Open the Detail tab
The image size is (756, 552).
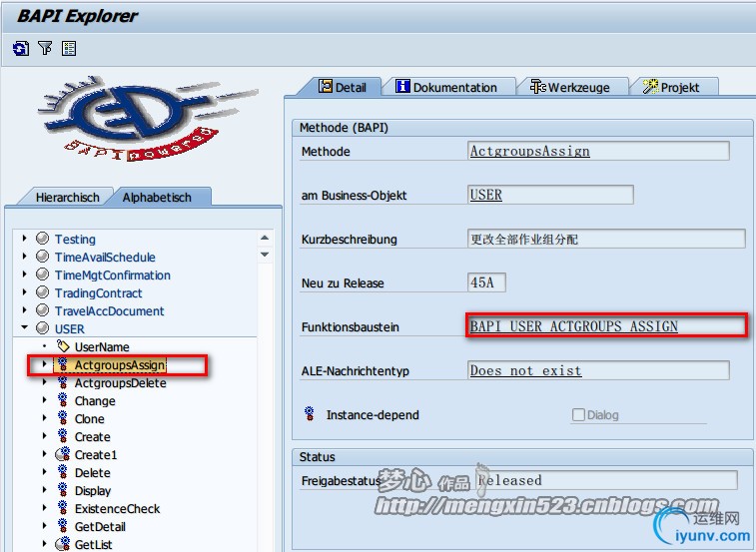tap(342, 87)
